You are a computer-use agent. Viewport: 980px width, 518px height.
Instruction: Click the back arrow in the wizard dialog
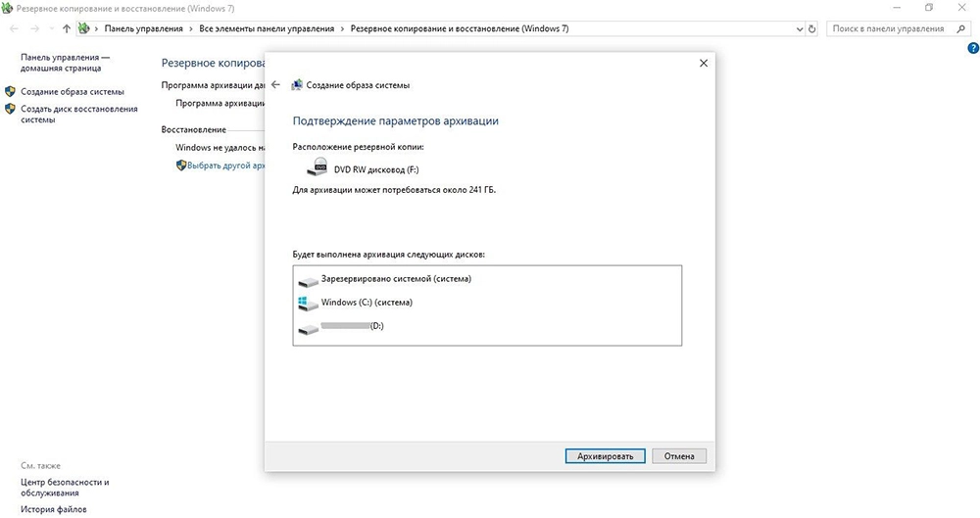(x=275, y=85)
